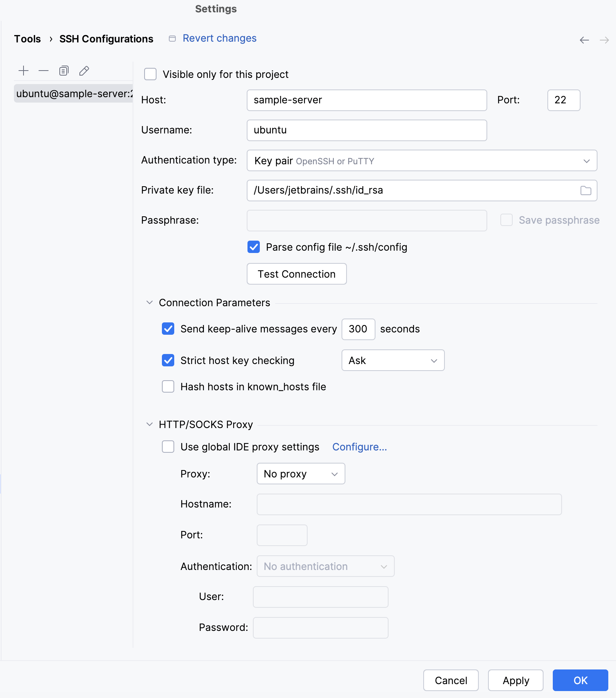Image resolution: width=616 pixels, height=698 pixels.
Task: Browse for private key file folder icon
Action: [x=586, y=191]
